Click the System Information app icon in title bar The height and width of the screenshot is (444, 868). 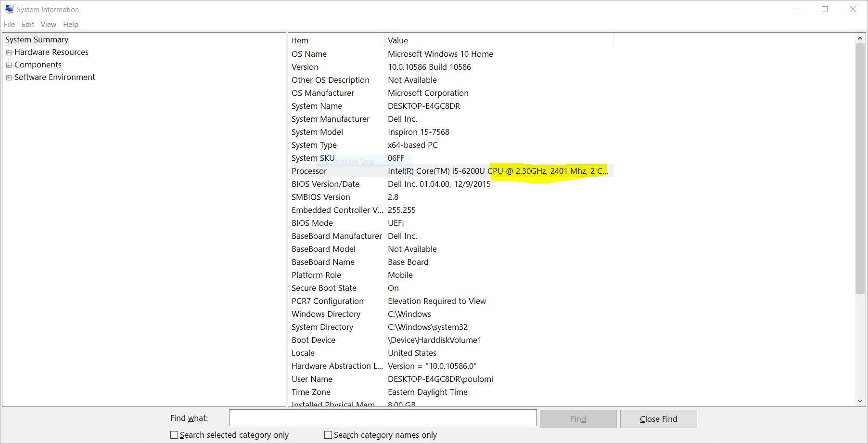coord(9,9)
